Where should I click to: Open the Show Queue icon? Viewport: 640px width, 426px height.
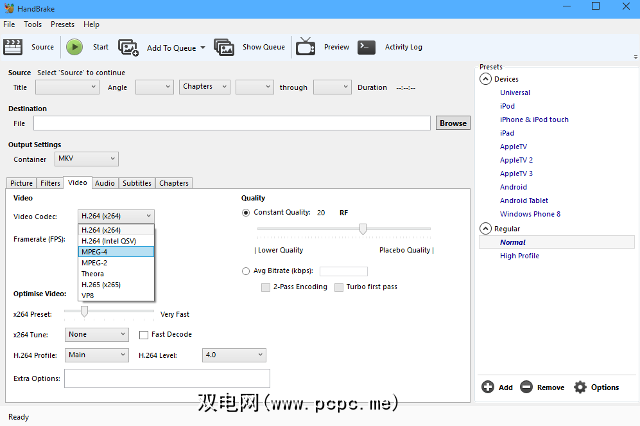click(x=224, y=47)
